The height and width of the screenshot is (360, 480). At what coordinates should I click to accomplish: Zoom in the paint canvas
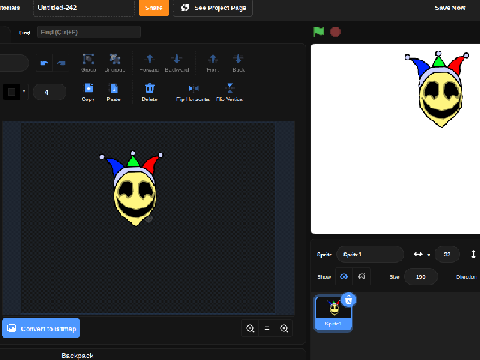pyautogui.click(x=284, y=329)
